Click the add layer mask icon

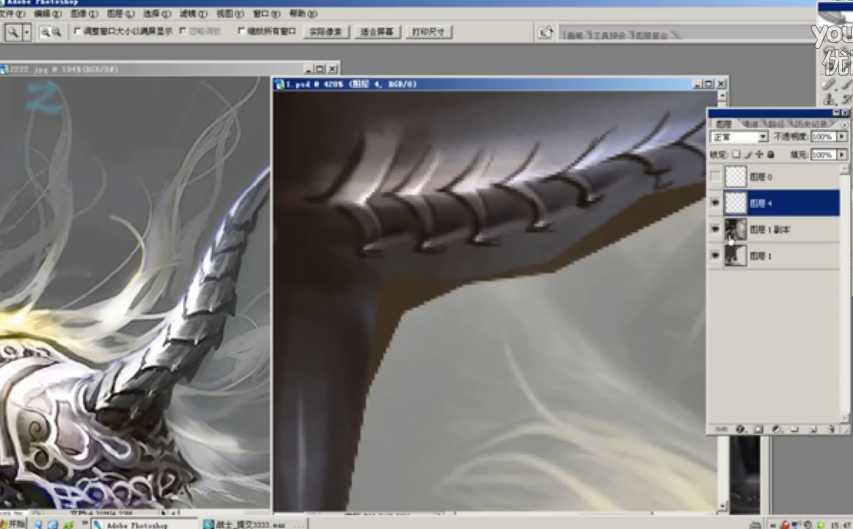pos(758,429)
